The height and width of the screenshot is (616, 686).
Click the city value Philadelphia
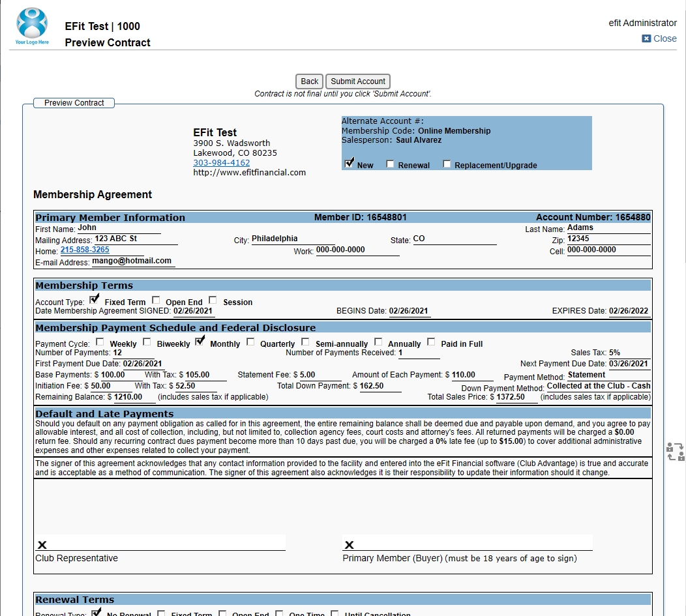click(275, 239)
